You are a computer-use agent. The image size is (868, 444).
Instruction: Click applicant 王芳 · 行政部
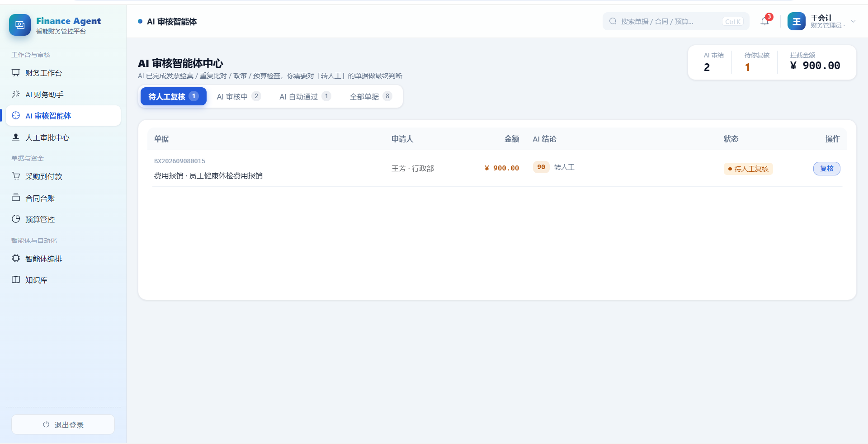[413, 168]
